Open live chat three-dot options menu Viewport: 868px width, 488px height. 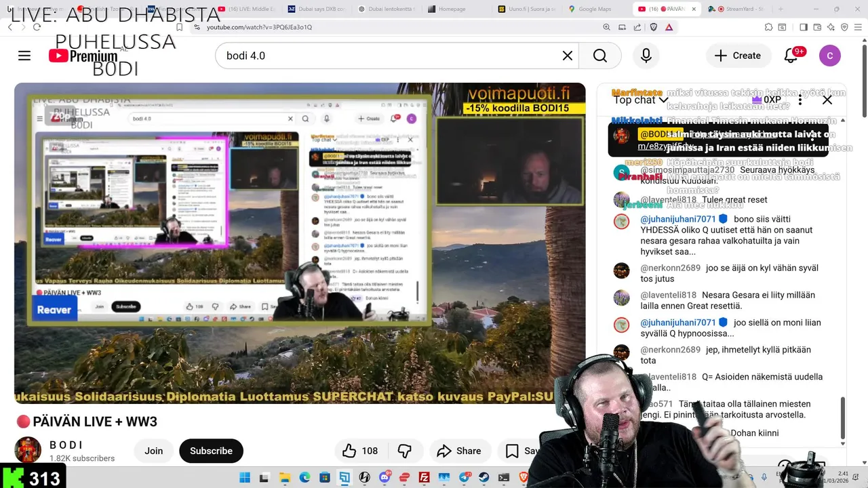800,100
